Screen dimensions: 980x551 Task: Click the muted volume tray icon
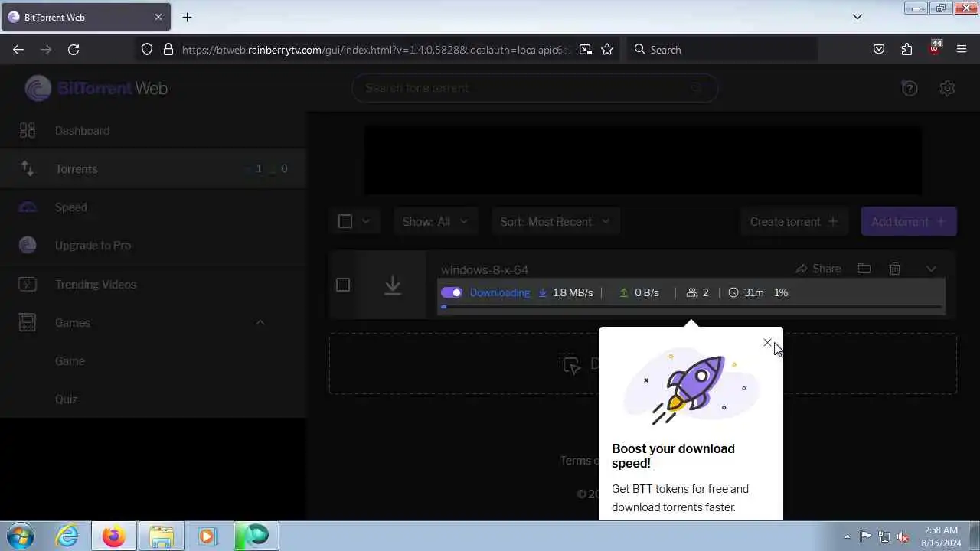[x=903, y=536]
